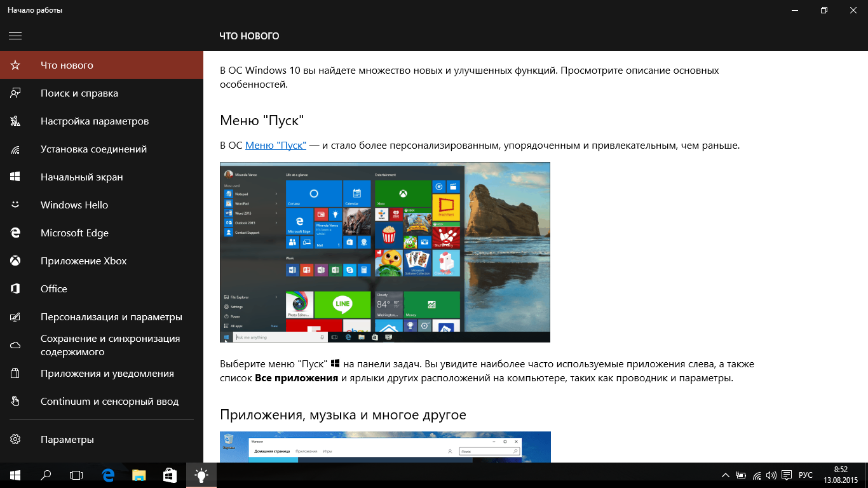Open the clock showing 8:52
This screenshot has width=868, height=488.
[840, 475]
